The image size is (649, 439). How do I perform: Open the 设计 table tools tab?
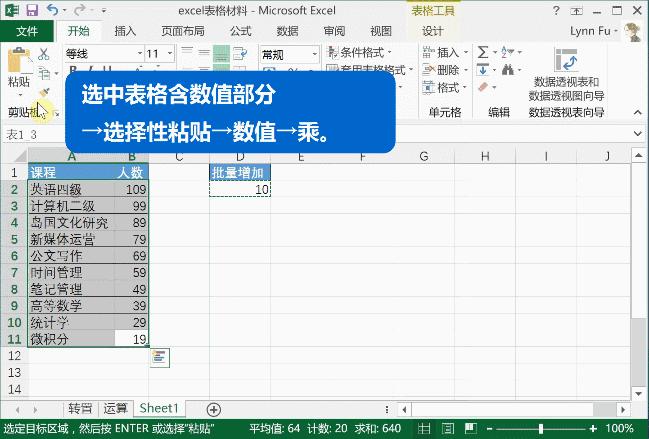[x=433, y=31]
